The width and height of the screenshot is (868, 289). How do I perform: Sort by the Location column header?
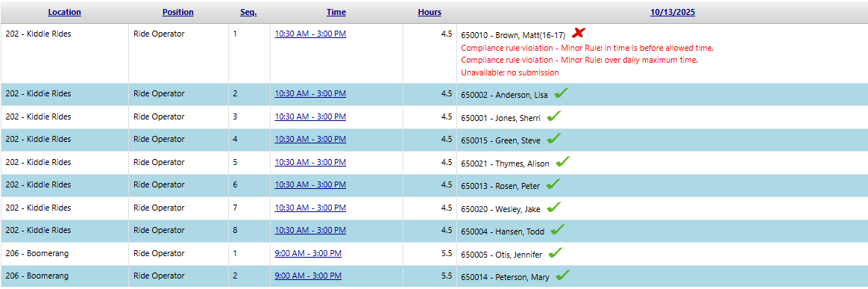64,12
